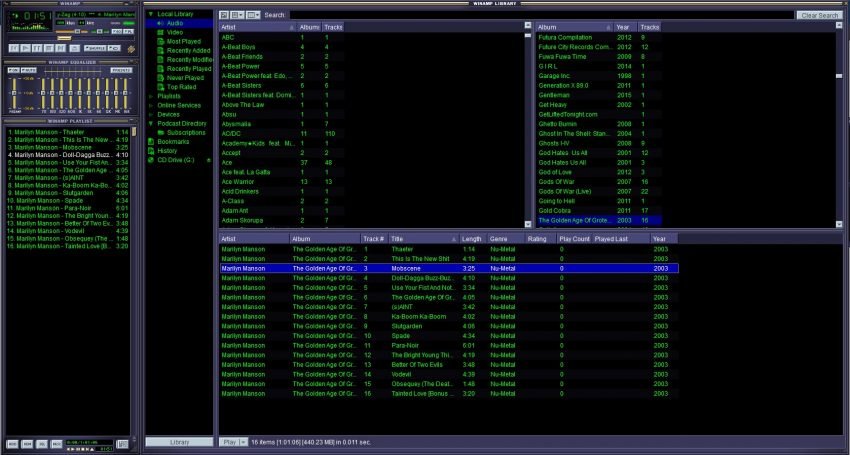850x455 pixels.
Task: Toggle the equalizer ON button
Action: 13,70
